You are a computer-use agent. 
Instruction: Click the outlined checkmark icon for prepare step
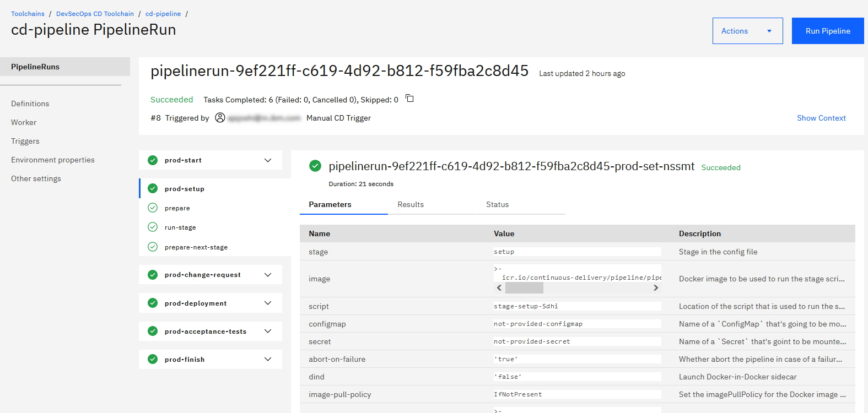point(153,208)
